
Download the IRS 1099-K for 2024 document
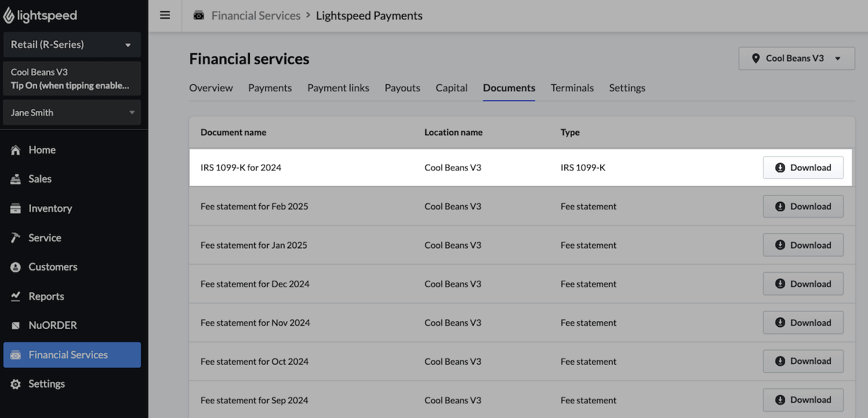[x=803, y=167]
